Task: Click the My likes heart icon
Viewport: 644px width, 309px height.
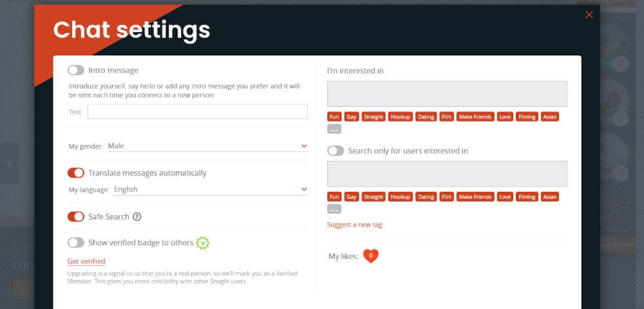Action: pyautogui.click(x=371, y=256)
